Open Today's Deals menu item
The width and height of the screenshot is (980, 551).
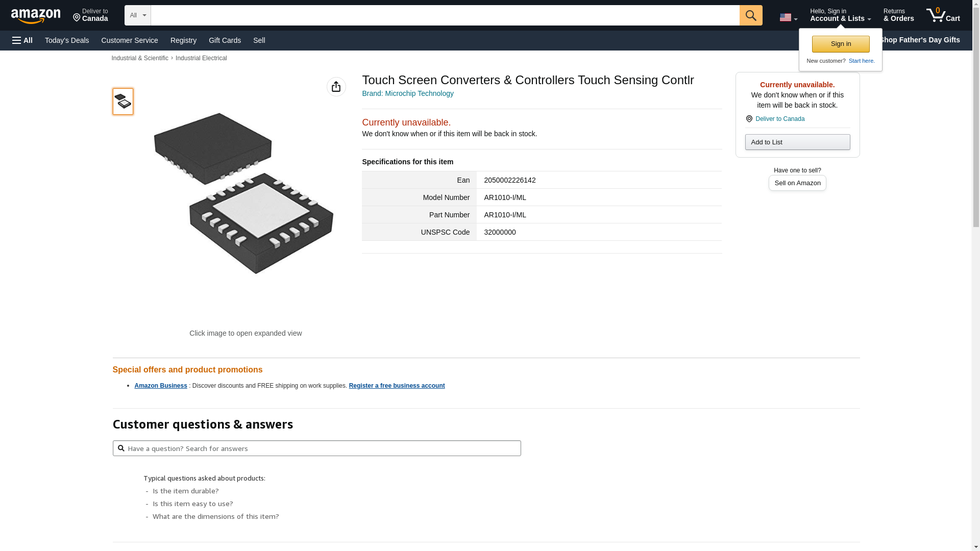tap(67, 40)
